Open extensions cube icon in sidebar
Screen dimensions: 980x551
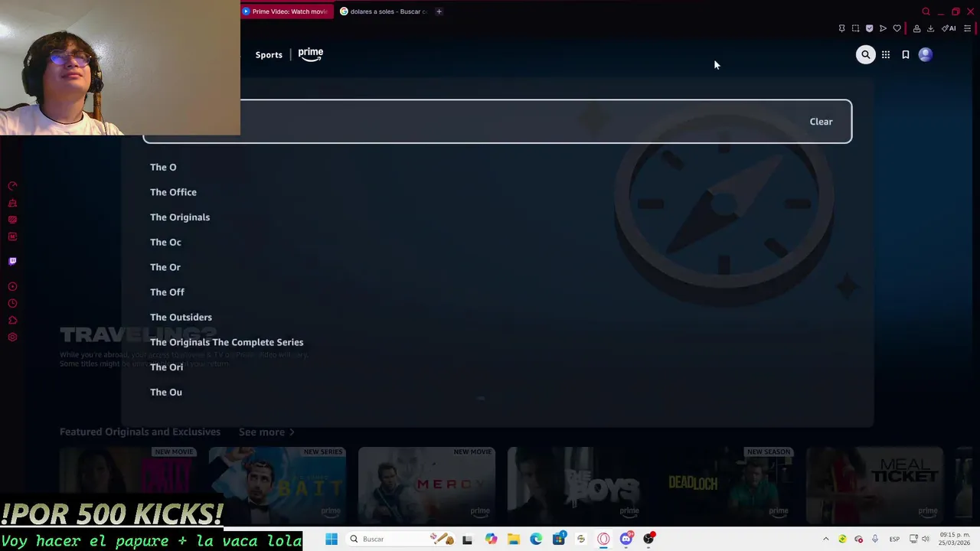pyautogui.click(x=12, y=320)
